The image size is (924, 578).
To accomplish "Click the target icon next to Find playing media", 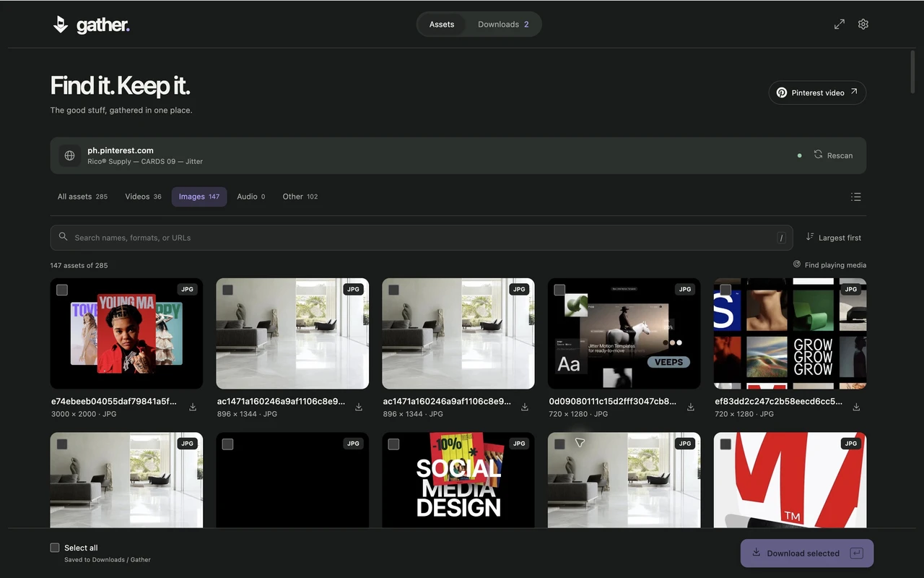I will pos(797,264).
